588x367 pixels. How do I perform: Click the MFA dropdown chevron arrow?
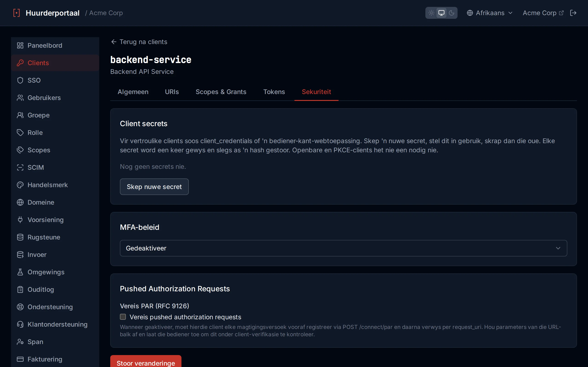click(558, 248)
